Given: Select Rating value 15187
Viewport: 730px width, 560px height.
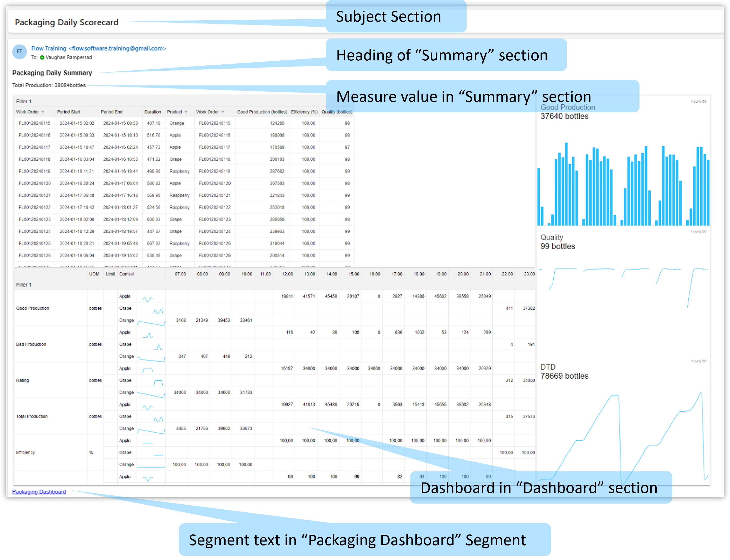Looking at the screenshot, I should click(287, 368).
